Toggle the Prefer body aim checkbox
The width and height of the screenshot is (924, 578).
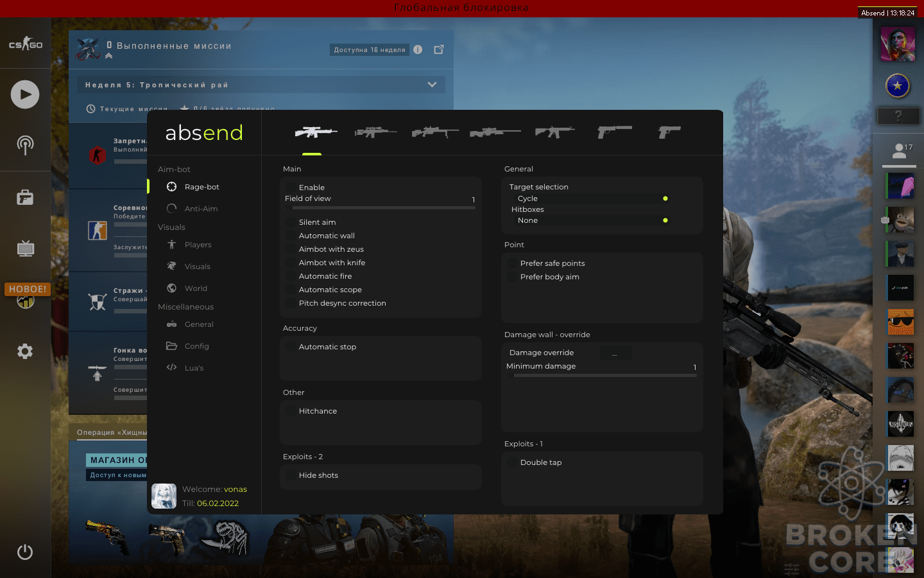point(512,277)
